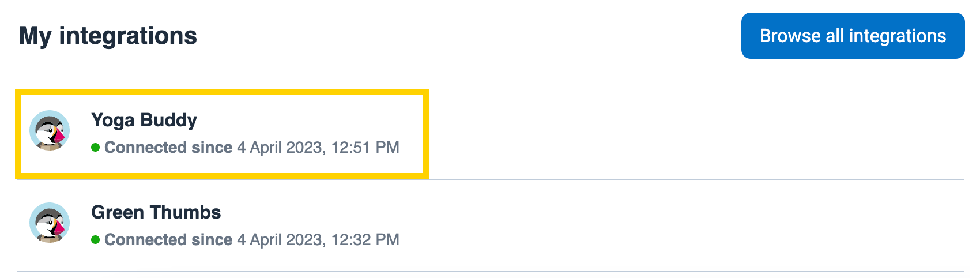980x278 pixels.
Task: Click Connected since label under Green Thumbs
Action: pos(168,240)
